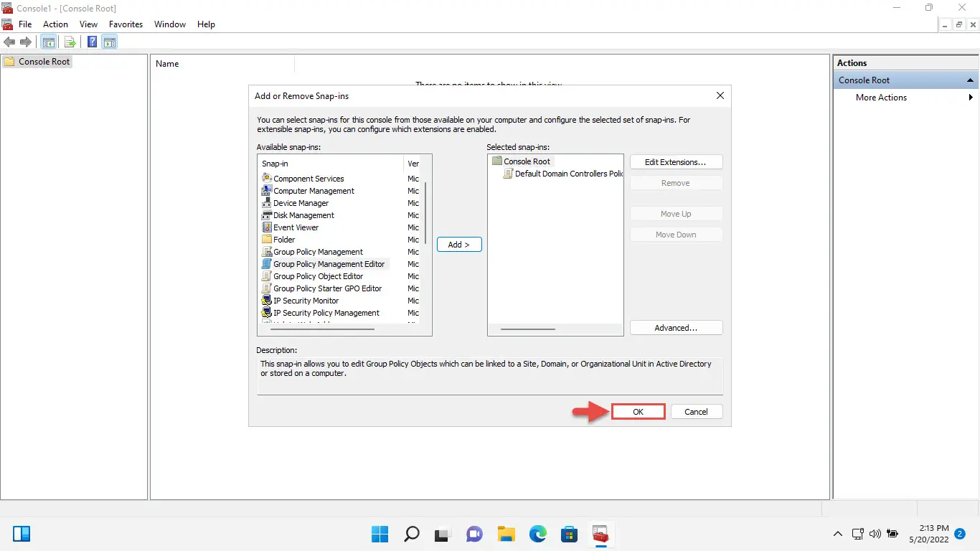980x551 pixels.
Task: Select the Disk Management snap-in
Action: (303, 215)
